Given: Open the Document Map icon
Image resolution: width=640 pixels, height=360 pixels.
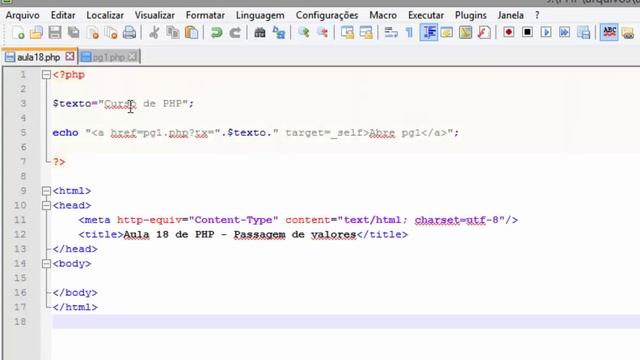Looking at the screenshot, I should [x=465, y=32].
